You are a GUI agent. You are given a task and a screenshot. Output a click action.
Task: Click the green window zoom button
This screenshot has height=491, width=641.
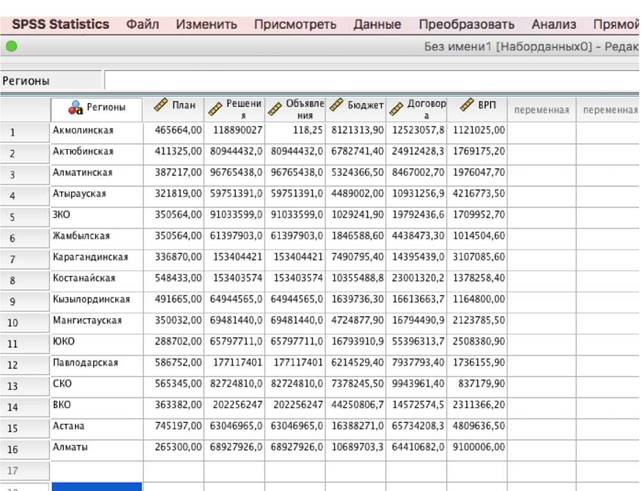tap(11, 46)
